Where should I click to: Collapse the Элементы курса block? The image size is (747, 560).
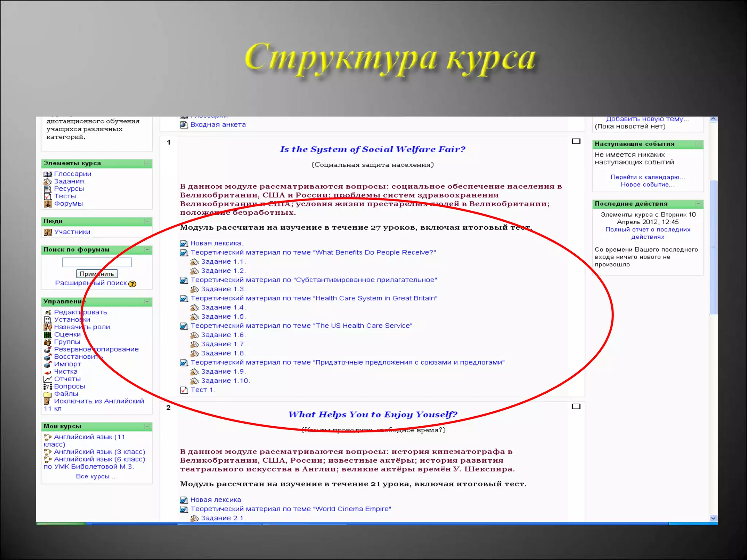[x=147, y=163]
